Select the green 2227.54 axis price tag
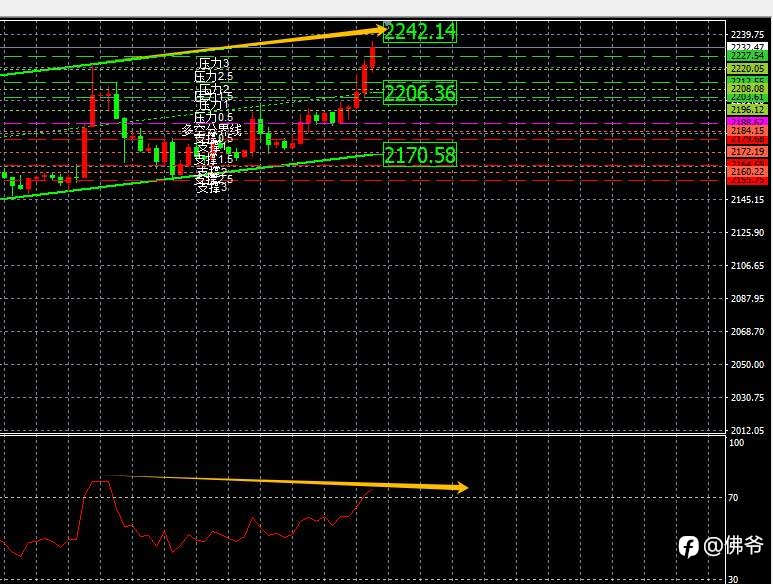Viewport: 773px width, 584px height. click(x=747, y=56)
